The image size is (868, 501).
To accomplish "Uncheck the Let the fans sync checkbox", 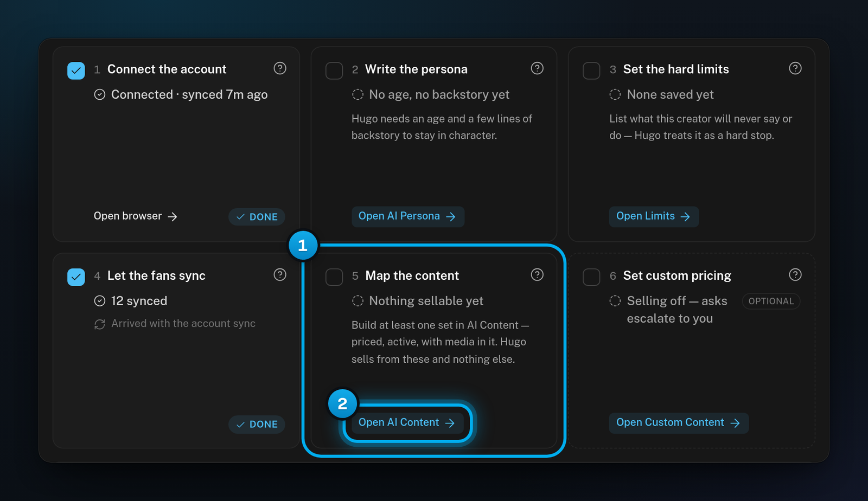I will pos(76,277).
